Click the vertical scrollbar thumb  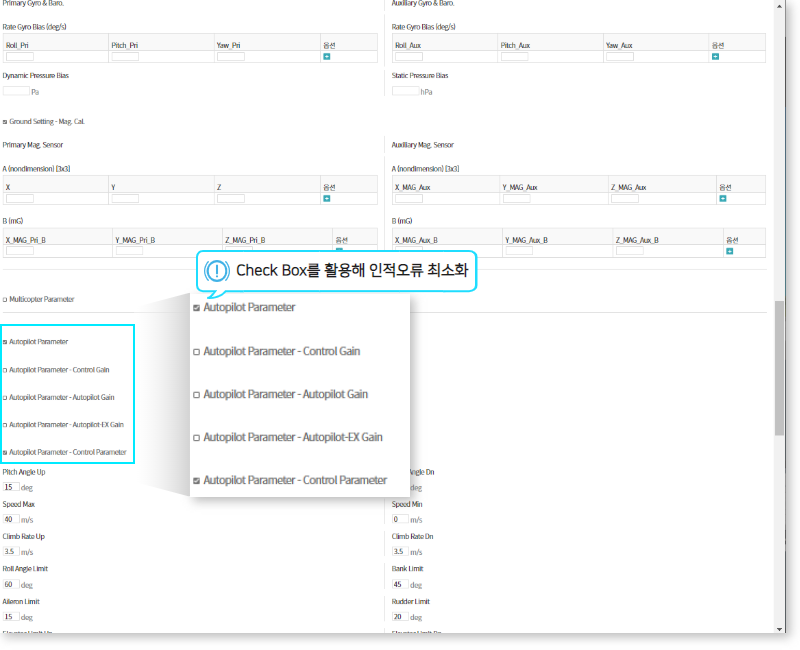point(779,368)
